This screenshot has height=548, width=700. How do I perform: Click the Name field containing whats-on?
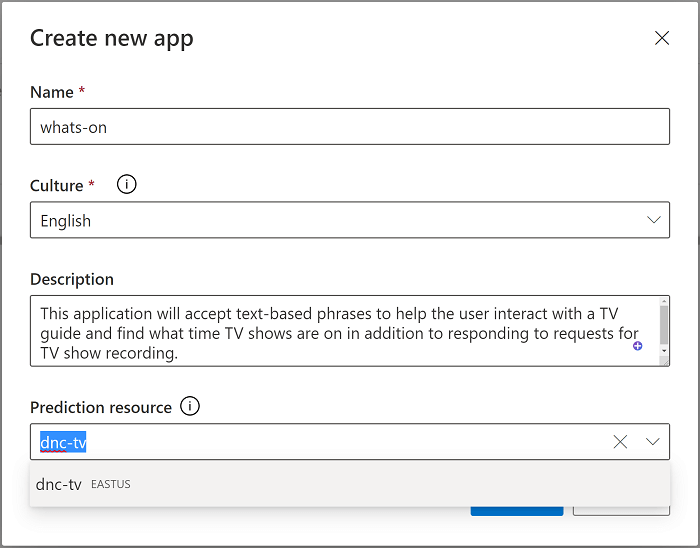point(350,127)
